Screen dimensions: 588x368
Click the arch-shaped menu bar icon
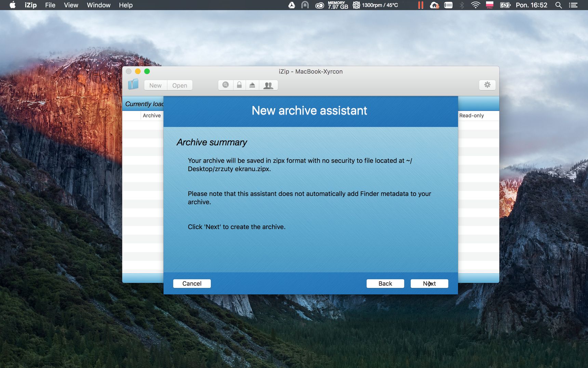tap(305, 5)
